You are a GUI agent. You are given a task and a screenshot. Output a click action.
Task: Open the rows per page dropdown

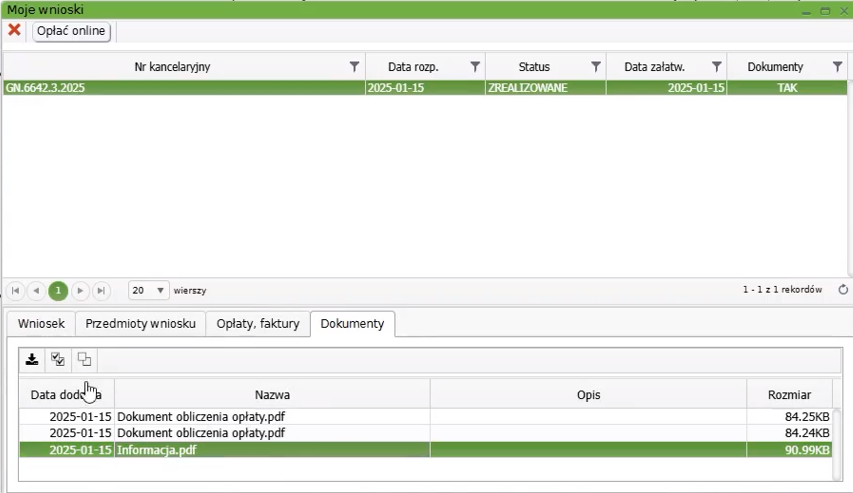coord(148,291)
